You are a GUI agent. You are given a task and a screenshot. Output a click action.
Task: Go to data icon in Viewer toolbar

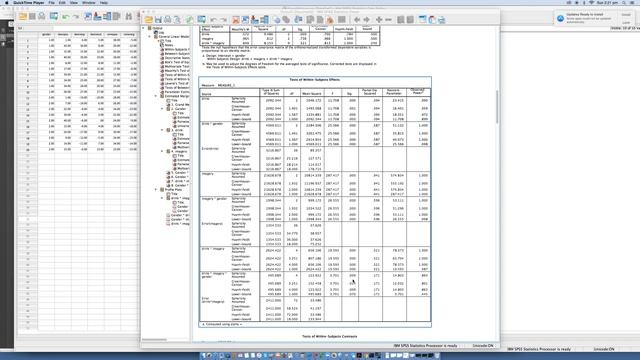236,20
